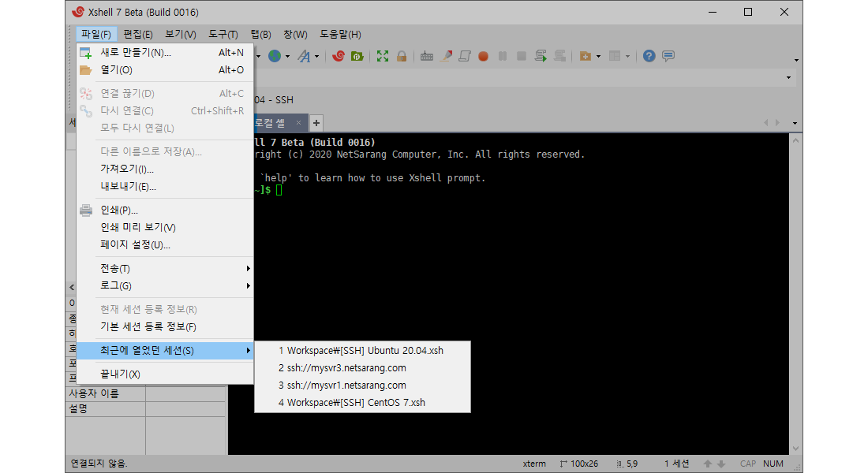Open the 도움말(H) menu
This screenshot has width=868, height=473.
click(340, 35)
